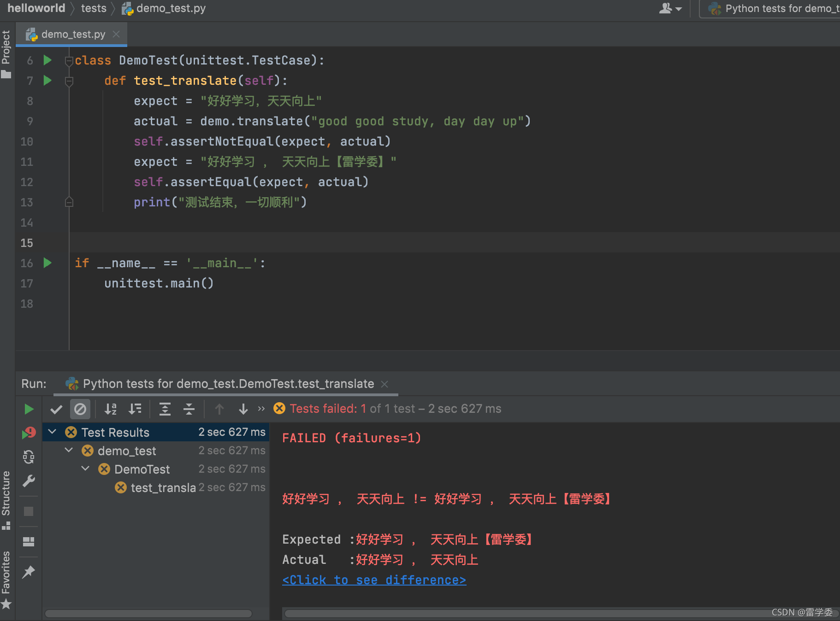Sort tests alphabetically
Image resolution: width=840 pixels, height=621 pixels.
111,409
